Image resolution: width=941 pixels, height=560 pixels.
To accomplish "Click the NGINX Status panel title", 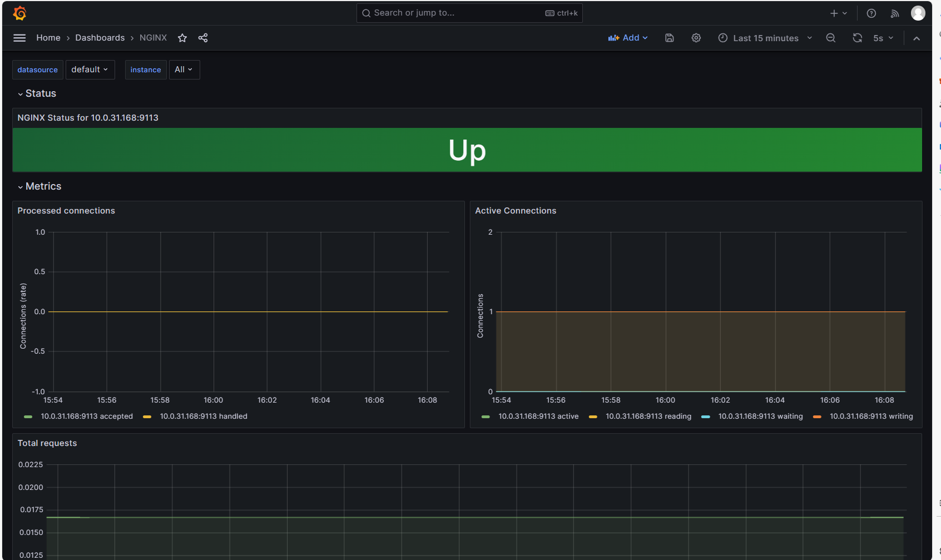I will click(x=88, y=118).
